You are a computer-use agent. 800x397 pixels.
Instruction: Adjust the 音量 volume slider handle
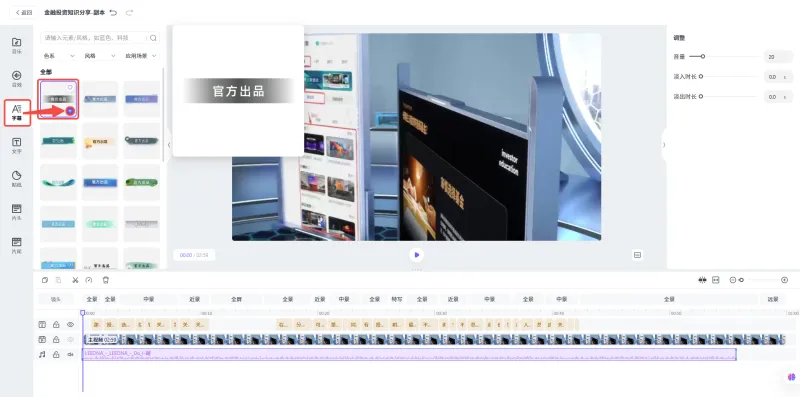(703, 57)
